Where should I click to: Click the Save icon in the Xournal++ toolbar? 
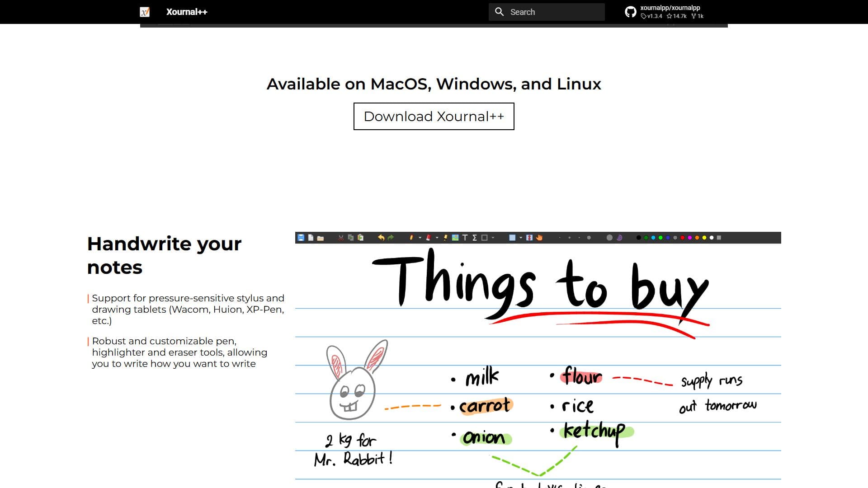[x=301, y=238]
